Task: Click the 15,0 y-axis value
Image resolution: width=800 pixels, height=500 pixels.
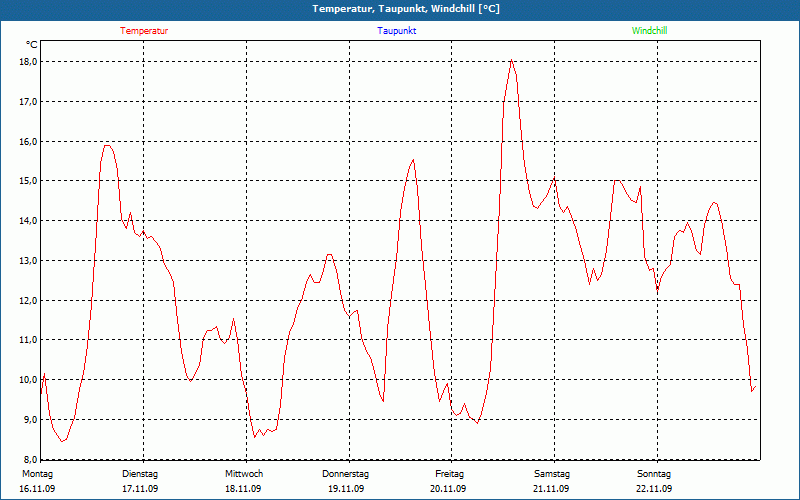Action: pyautogui.click(x=29, y=181)
